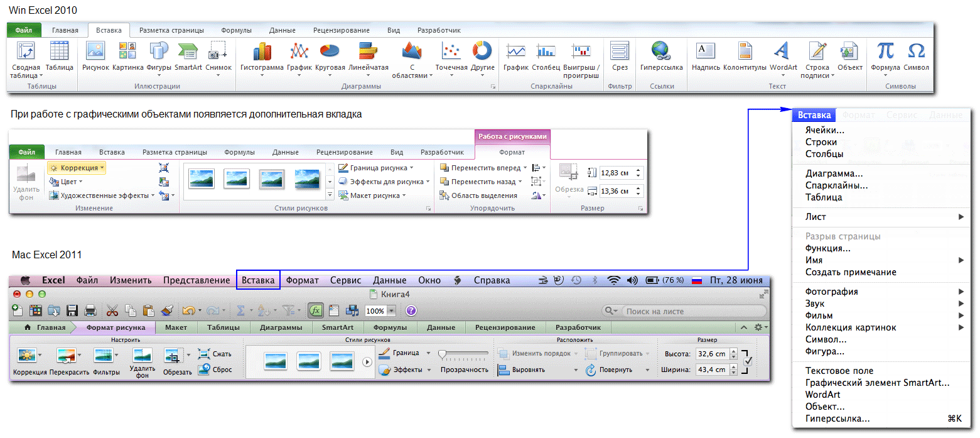Click the Область выделения button

click(478, 195)
